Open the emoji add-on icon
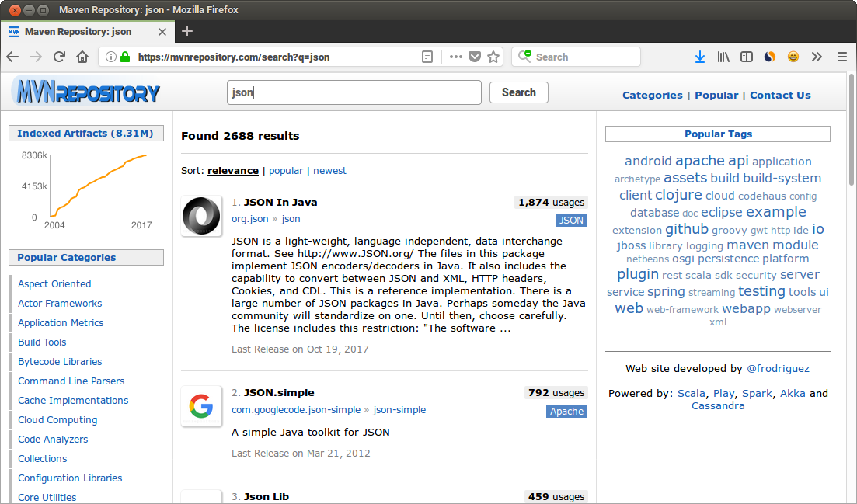This screenshot has width=857, height=504. tap(793, 57)
